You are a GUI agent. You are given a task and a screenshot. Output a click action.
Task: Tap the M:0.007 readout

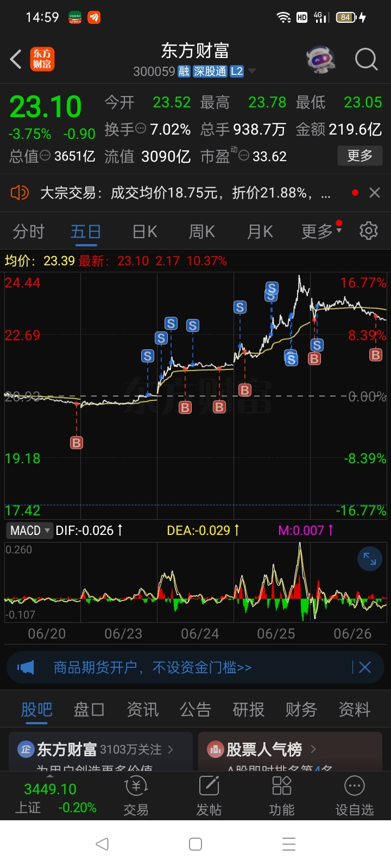pos(306,531)
